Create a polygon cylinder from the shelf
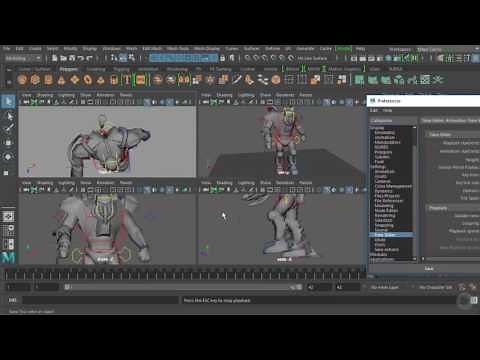480x360 pixels. click(x=48, y=80)
